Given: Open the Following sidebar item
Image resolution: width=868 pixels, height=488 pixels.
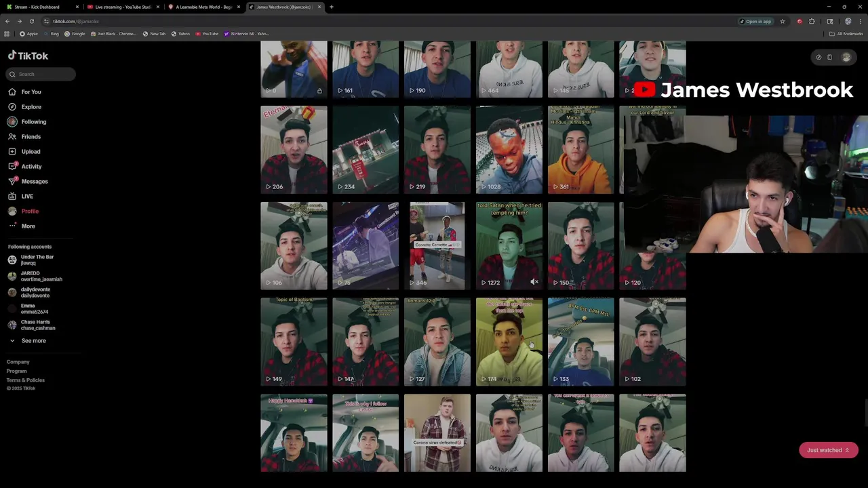Looking at the screenshot, I should (x=27, y=121).
